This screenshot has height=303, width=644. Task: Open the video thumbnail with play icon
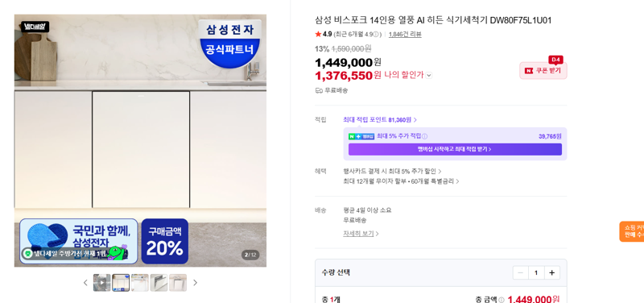[x=102, y=283]
